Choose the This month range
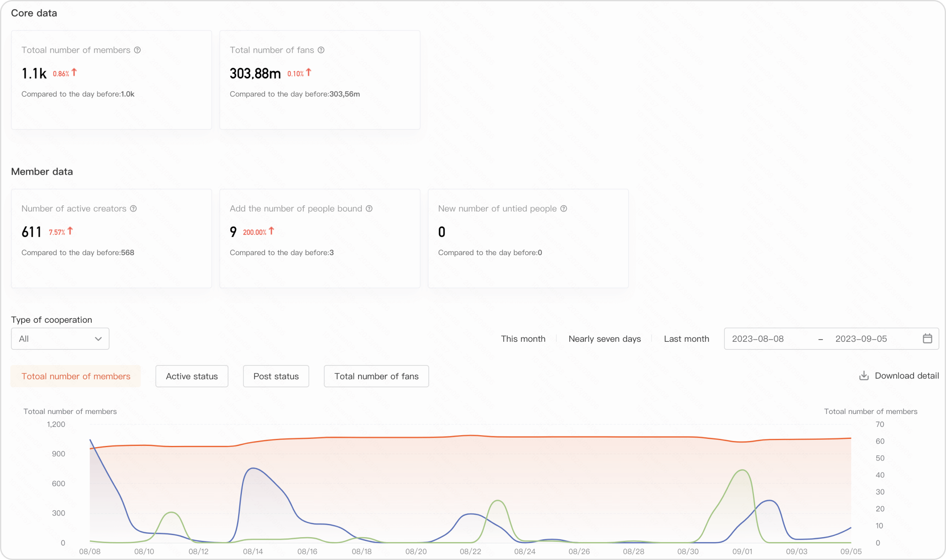Image resolution: width=946 pixels, height=560 pixels. [x=523, y=339]
